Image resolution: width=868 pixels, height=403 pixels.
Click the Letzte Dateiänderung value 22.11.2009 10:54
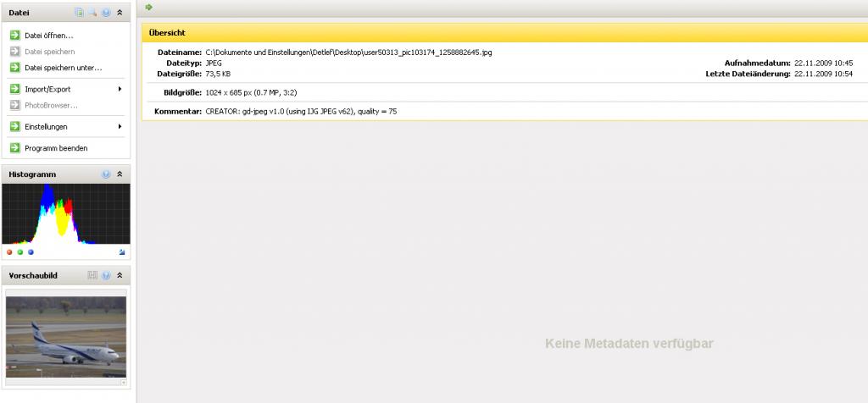(824, 74)
